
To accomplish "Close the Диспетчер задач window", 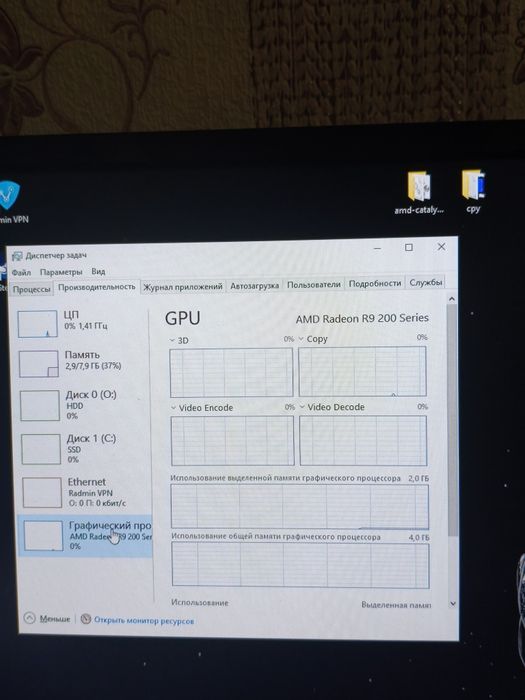I will coord(442,246).
